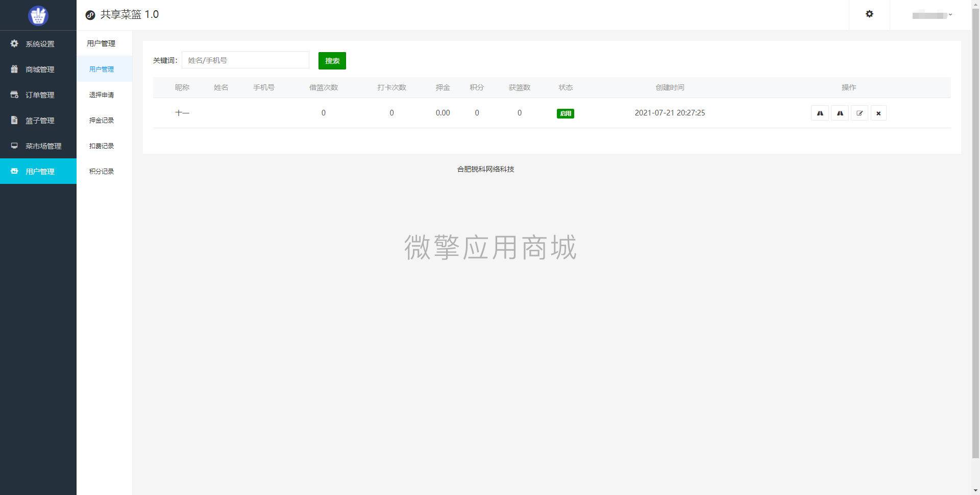Click the 状态 column header
The width and height of the screenshot is (980, 495).
click(566, 87)
